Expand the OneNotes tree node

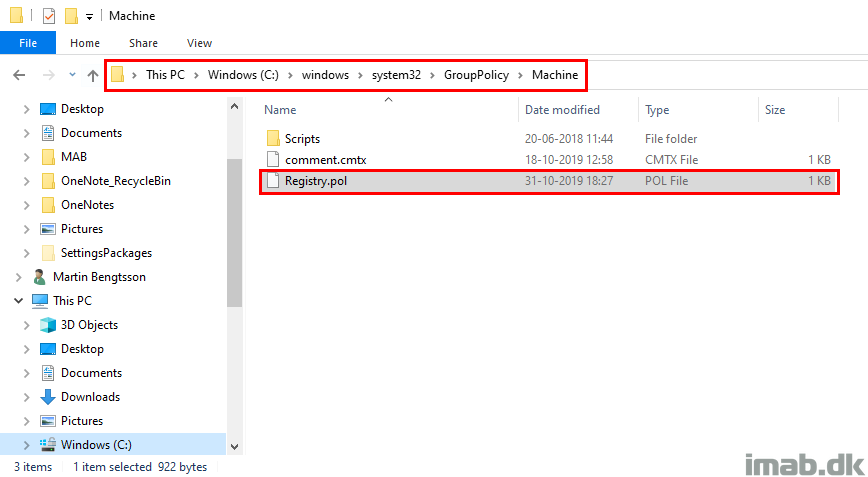[27, 205]
